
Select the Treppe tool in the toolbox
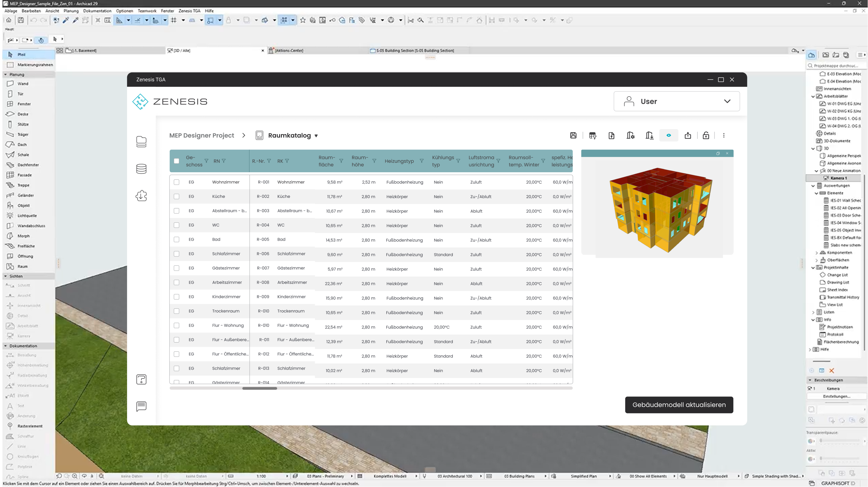click(23, 185)
